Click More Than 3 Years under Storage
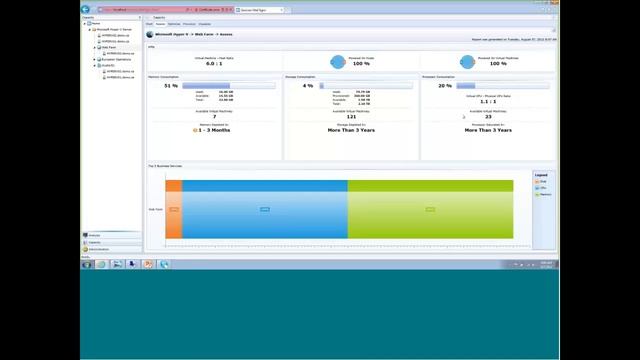Image resolution: width=640 pixels, height=360 pixels. pyautogui.click(x=351, y=130)
